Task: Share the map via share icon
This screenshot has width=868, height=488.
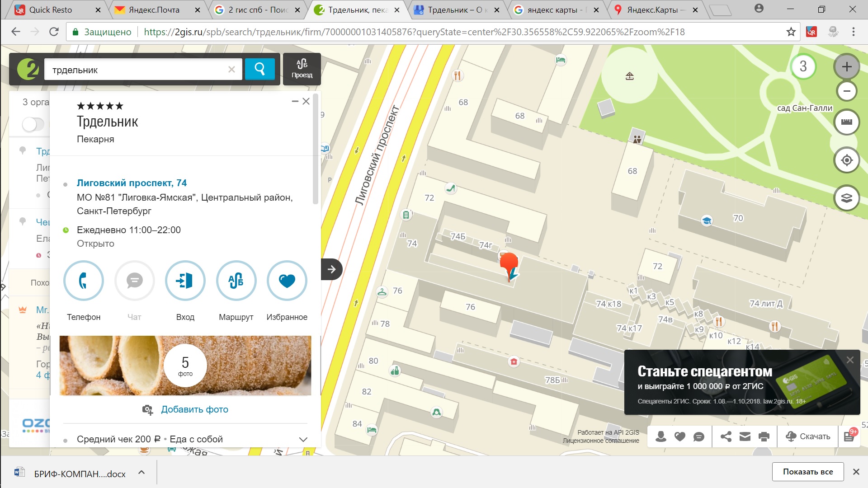Action: (726, 436)
